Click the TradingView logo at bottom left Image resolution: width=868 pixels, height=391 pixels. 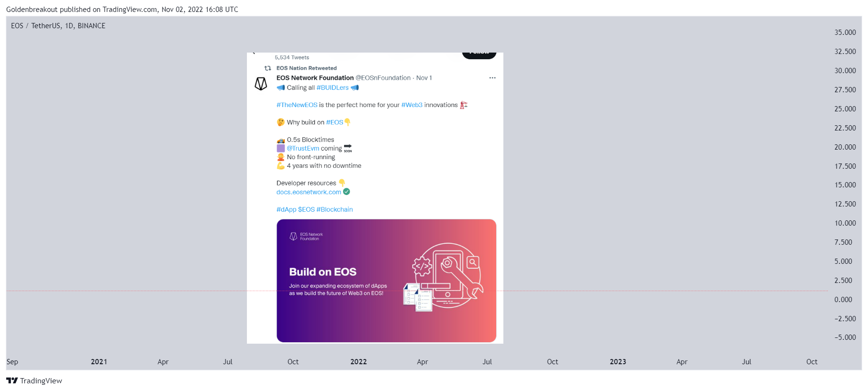(34, 380)
